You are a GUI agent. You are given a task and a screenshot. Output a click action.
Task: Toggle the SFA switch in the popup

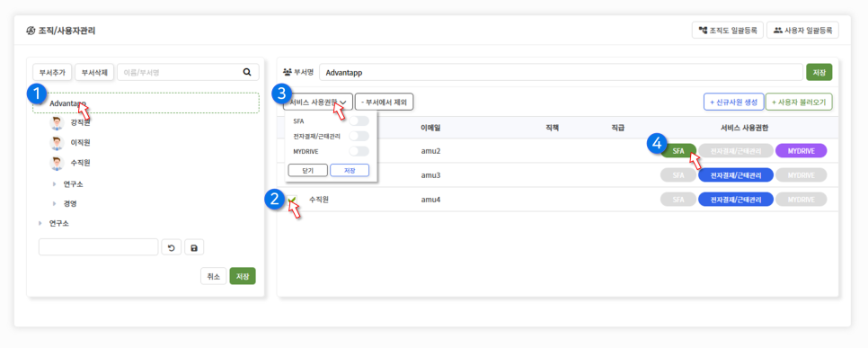pos(359,121)
